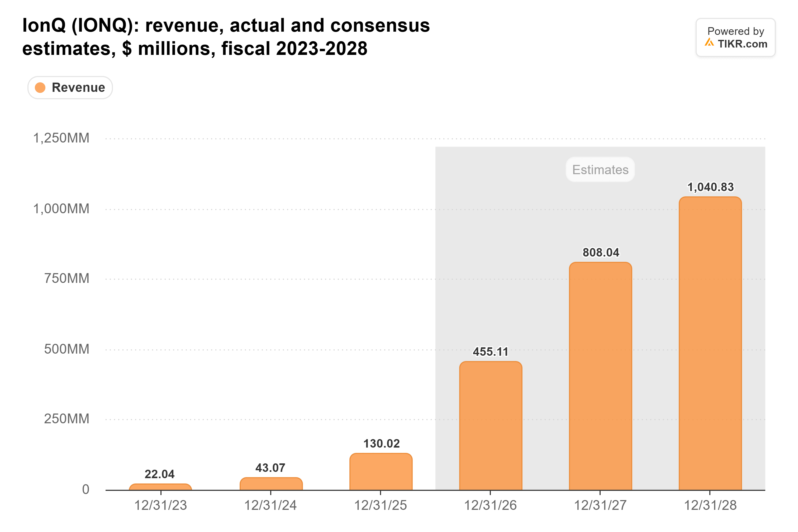Image resolution: width=798 pixels, height=532 pixels.
Task: Click the 808.04 data label
Action: [601, 253]
